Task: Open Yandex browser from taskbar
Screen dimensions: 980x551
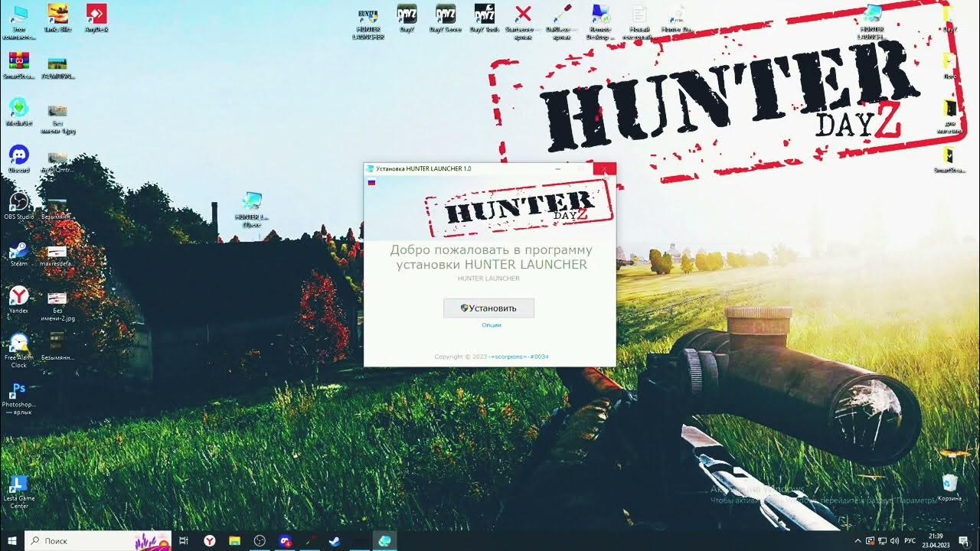Action: (x=209, y=540)
